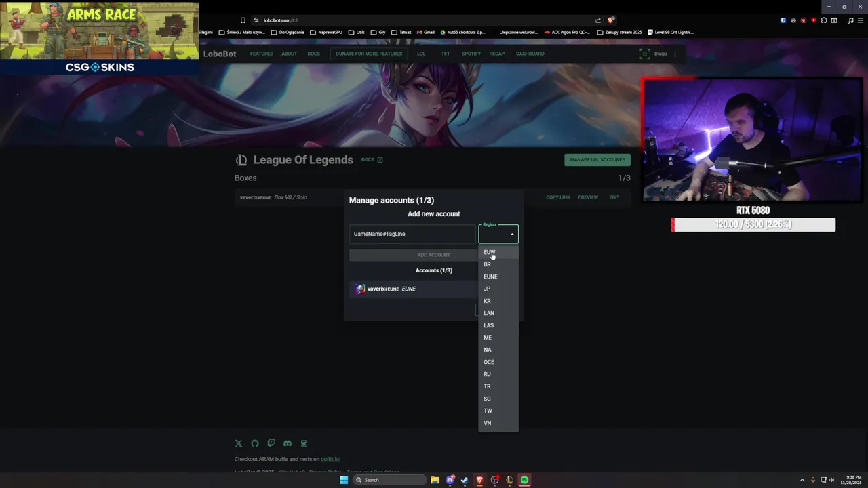Open Steam from the taskbar

(465, 480)
